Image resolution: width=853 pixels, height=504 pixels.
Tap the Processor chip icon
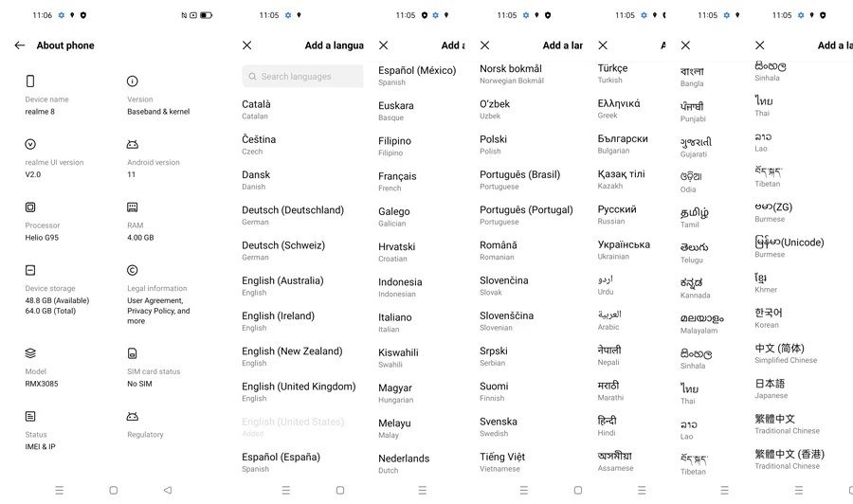tap(30, 207)
